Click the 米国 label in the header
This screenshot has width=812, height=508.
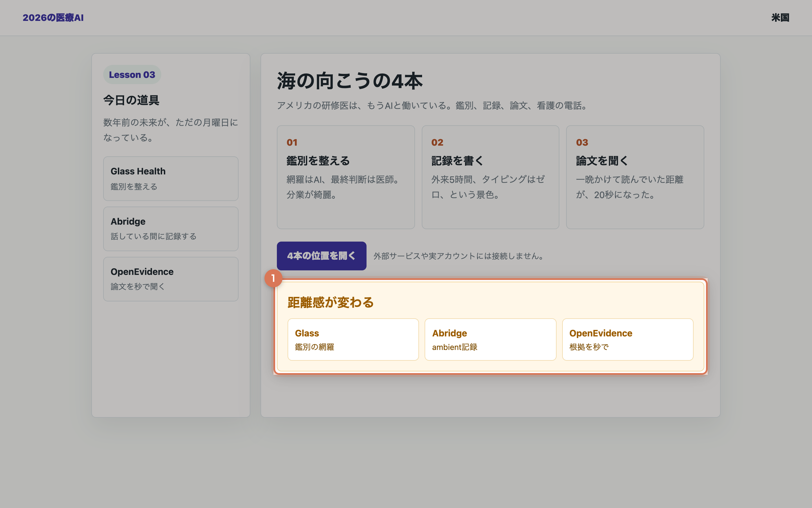pos(780,18)
